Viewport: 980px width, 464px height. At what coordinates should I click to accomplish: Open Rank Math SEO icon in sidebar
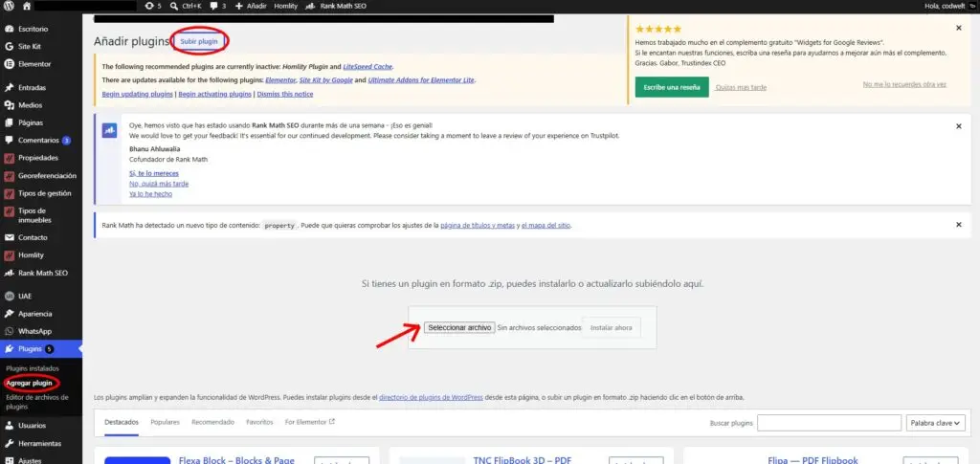[x=9, y=273]
